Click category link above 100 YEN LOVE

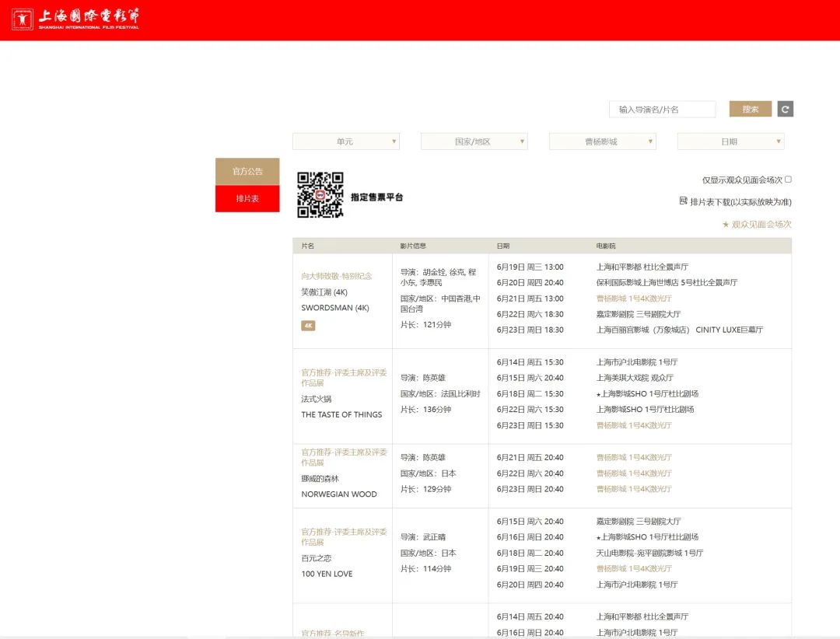[344, 536]
